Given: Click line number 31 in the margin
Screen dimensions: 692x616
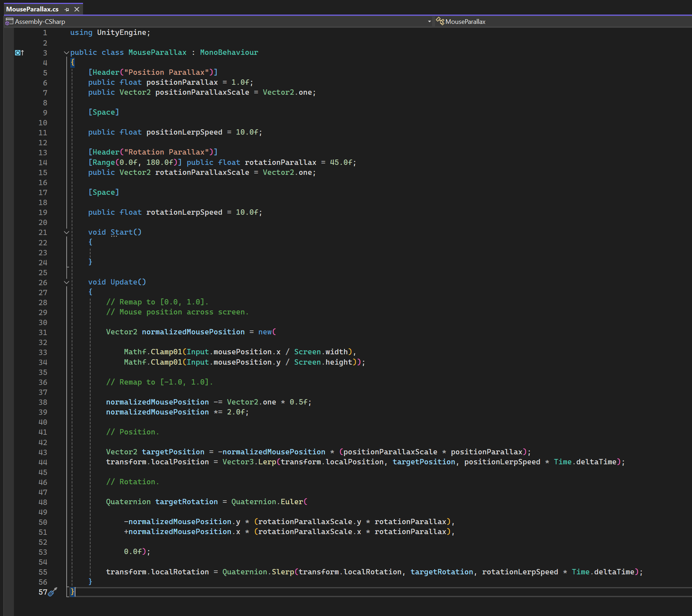Looking at the screenshot, I should 43,332.
